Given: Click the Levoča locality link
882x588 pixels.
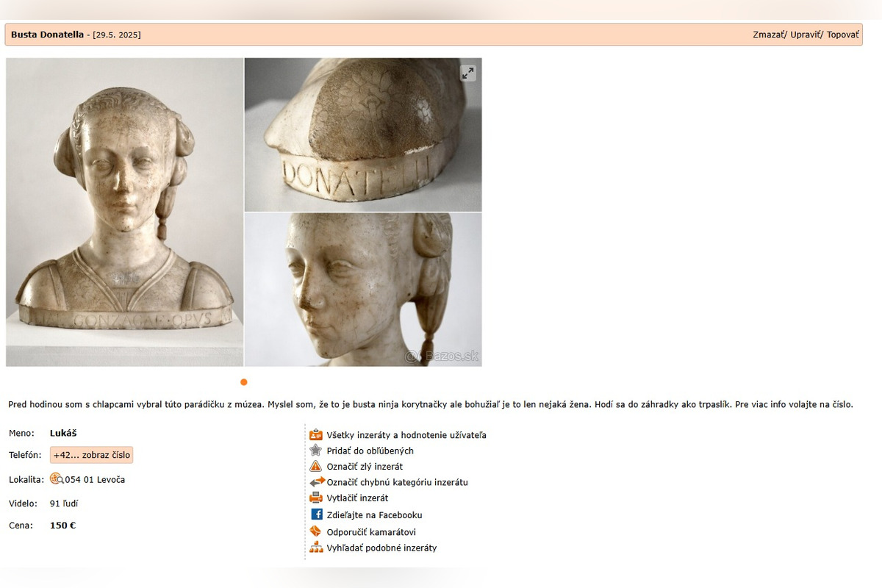Looking at the screenshot, I should [111, 480].
